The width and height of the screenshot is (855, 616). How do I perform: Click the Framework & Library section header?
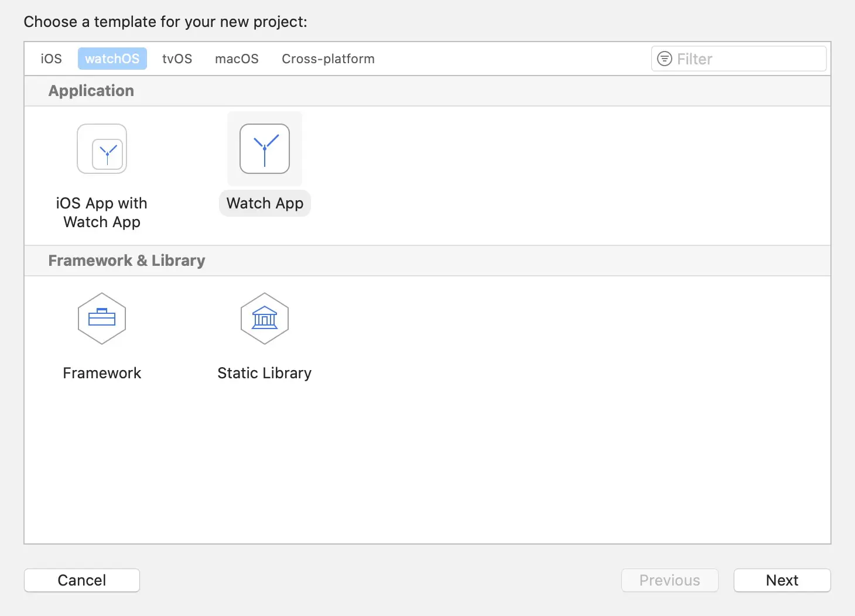[427, 261]
